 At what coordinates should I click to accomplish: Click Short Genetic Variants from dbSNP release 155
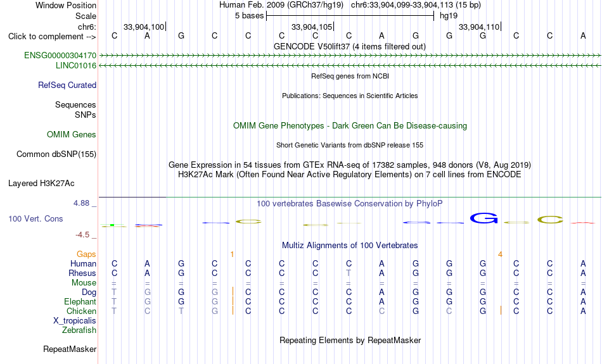(350, 146)
